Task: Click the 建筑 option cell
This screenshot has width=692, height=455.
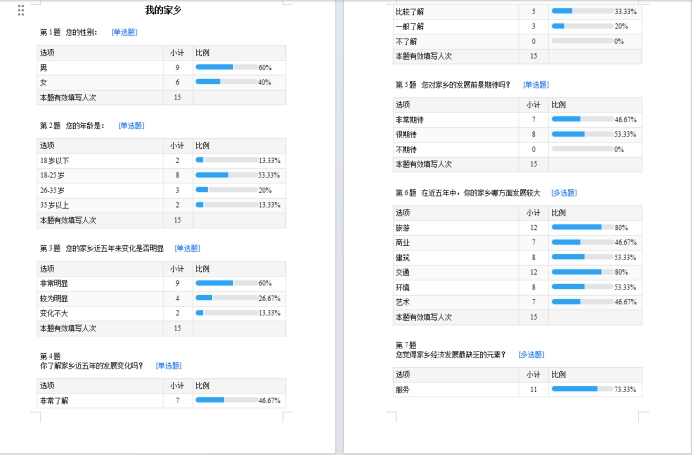Action: [x=456, y=258]
